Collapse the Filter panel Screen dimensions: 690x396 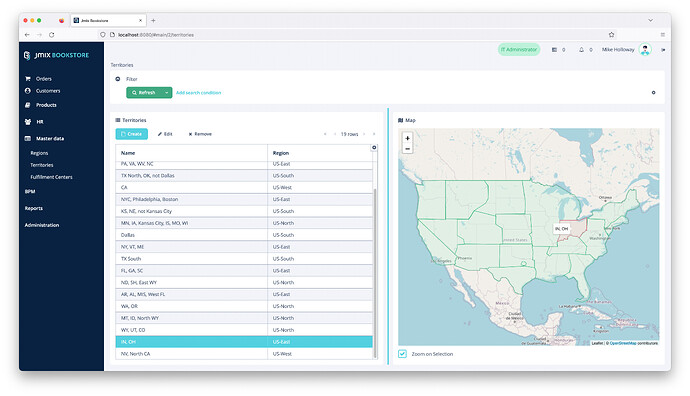117,79
